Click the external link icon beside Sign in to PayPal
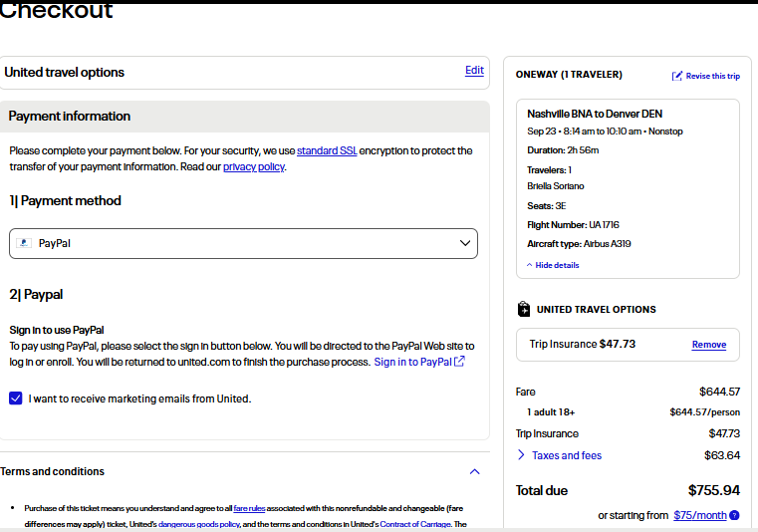The width and height of the screenshot is (758, 532). [459, 362]
